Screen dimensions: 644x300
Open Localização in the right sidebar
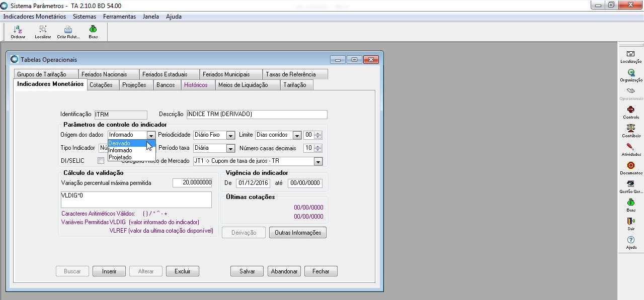click(631, 56)
